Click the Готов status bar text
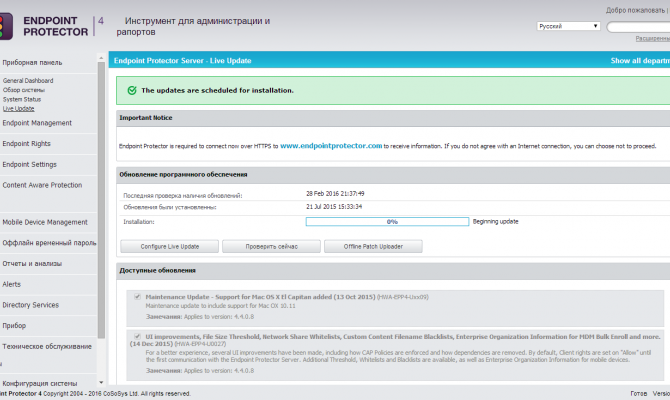Image resolution: width=670 pixels, height=400 pixels. tap(639, 394)
